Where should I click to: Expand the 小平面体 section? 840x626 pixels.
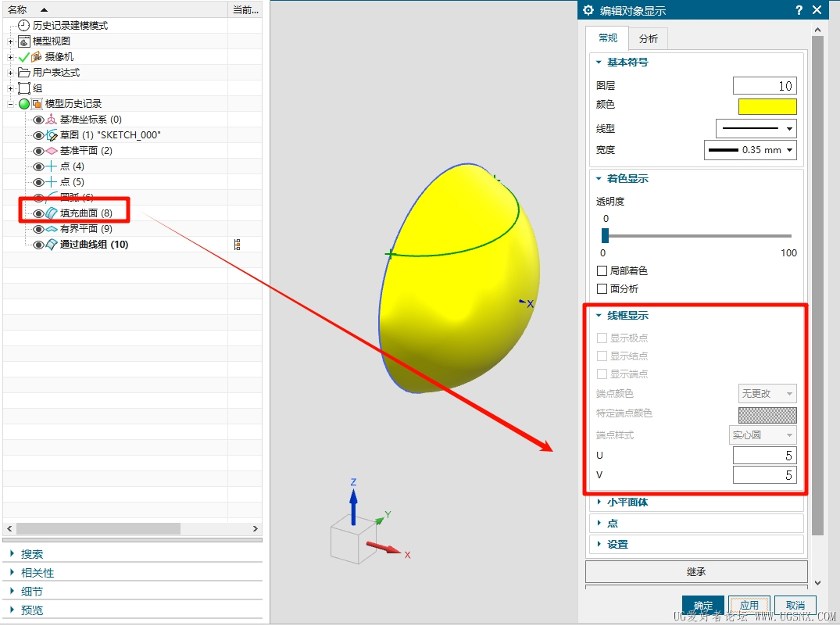[599, 503]
